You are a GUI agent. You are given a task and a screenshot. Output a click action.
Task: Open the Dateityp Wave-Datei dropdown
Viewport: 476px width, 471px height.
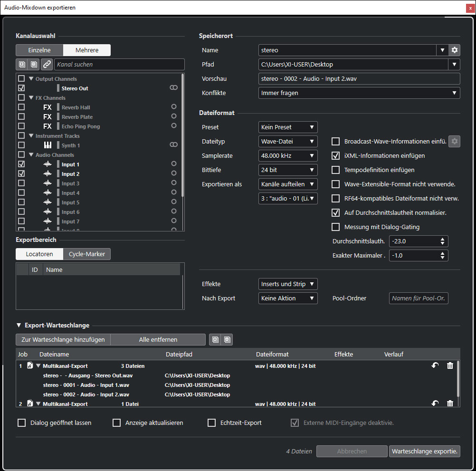pos(288,141)
